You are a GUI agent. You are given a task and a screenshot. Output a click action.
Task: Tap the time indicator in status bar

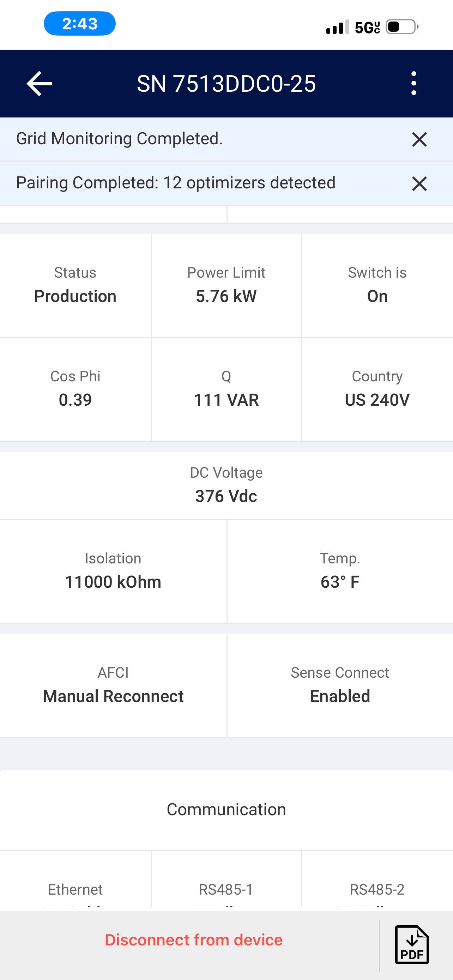(x=80, y=24)
